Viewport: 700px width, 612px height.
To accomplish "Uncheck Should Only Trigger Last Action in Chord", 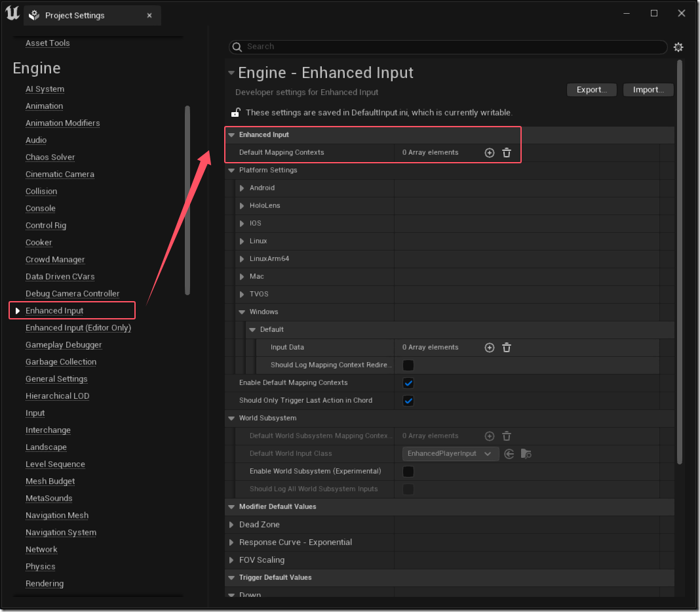I will [408, 401].
